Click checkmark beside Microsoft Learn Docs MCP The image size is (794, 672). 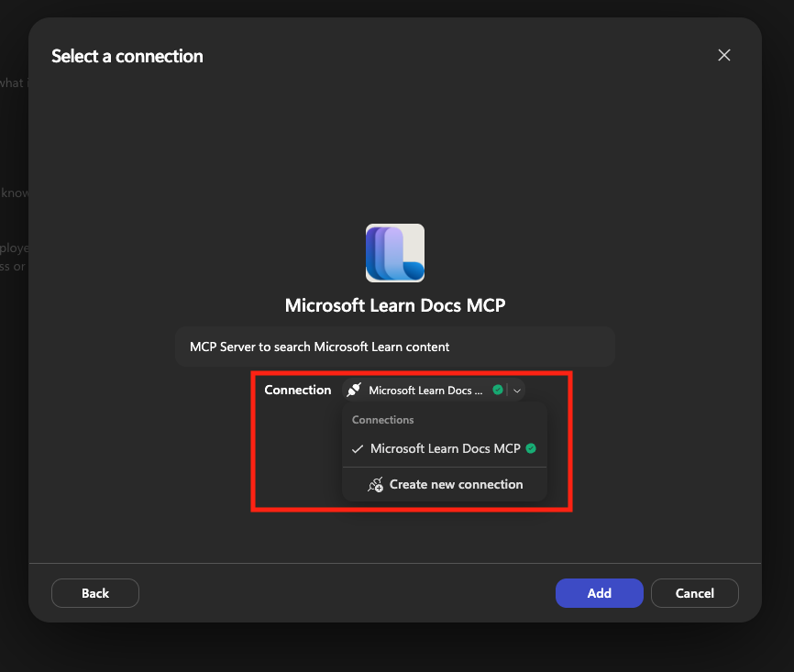coord(358,448)
